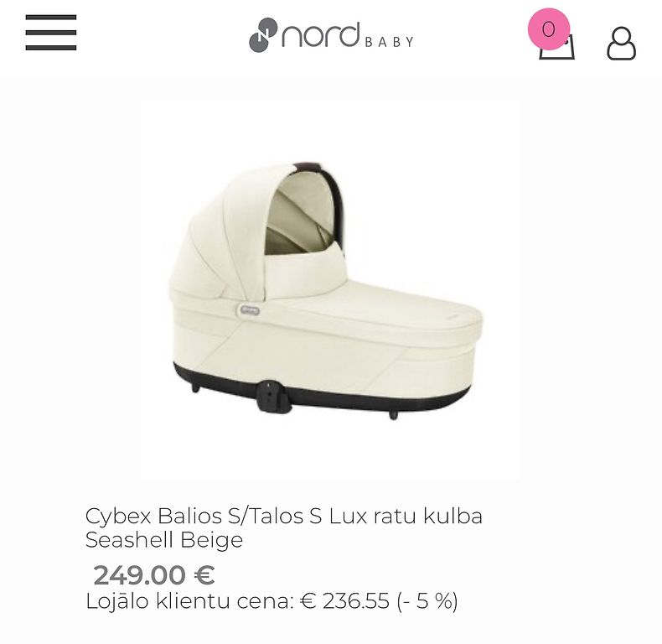Viewport: 662px width, 644px height.
Task: Click the nord wordmark in header
Action: point(320,34)
